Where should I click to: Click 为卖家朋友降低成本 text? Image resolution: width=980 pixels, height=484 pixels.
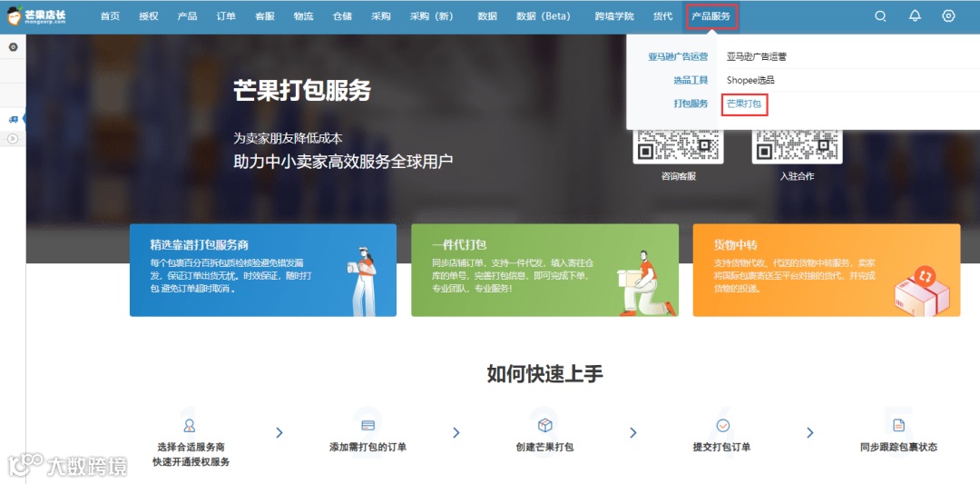coord(288,138)
